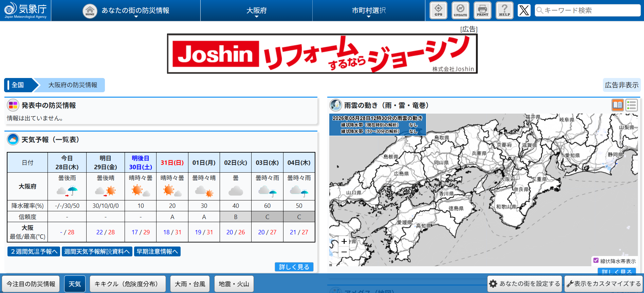Click the PRINT printer icon

click(482, 10)
